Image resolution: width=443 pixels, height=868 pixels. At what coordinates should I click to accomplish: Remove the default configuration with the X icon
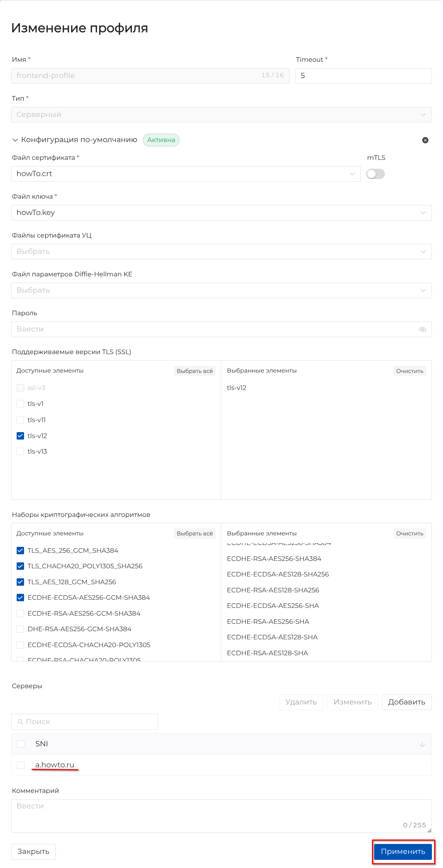pos(425,140)
